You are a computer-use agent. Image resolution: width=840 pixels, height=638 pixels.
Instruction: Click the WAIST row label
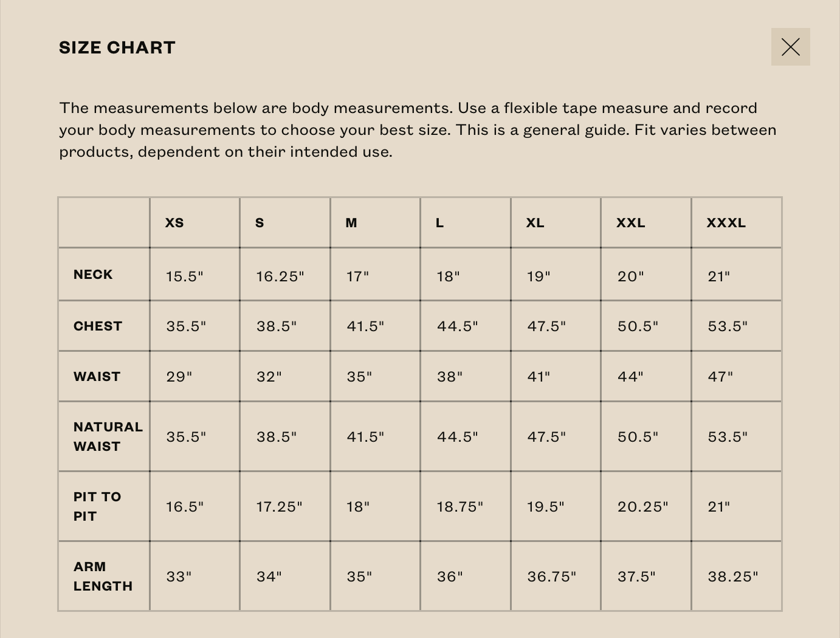click(x=97, y=377)
